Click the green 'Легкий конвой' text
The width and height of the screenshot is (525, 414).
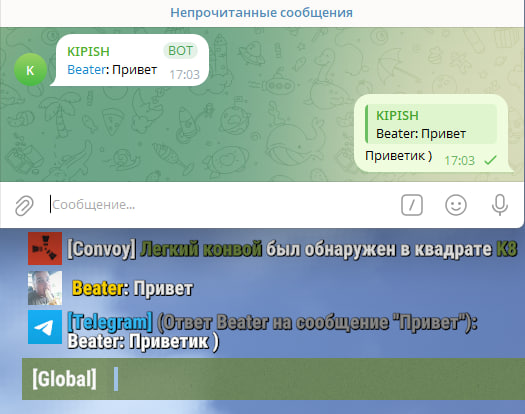201,249
